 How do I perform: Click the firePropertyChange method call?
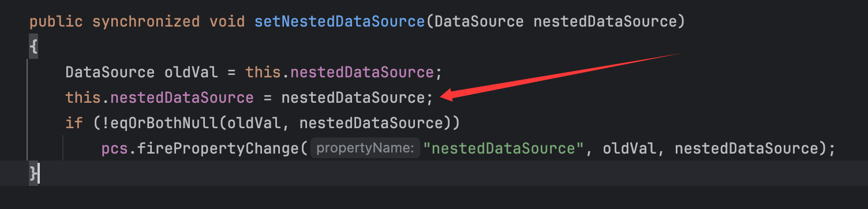pos(218,148)
